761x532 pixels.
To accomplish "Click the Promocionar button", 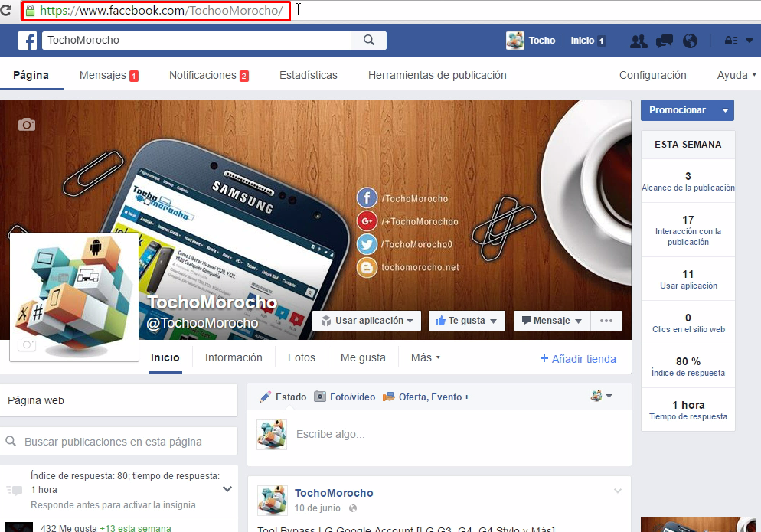I will tap(678, 110).
